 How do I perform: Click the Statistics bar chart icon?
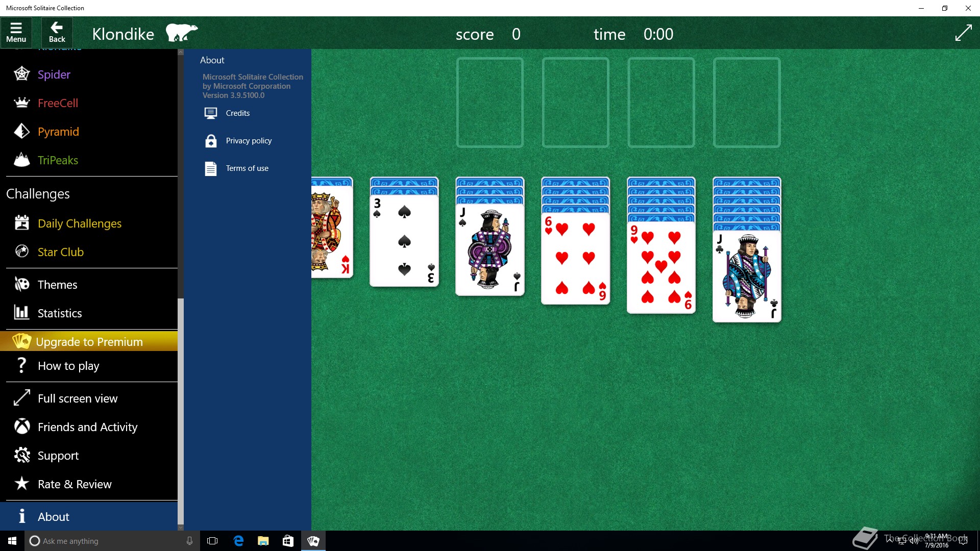(x=21, y=312)
